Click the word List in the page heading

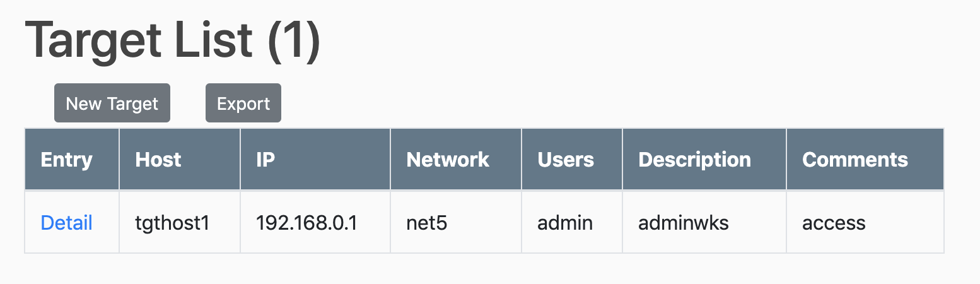[212, 41]
